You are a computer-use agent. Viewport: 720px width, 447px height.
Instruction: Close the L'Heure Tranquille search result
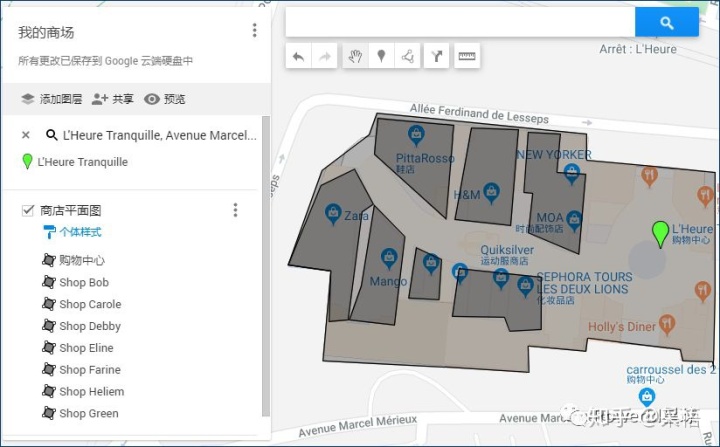[26, 135]
